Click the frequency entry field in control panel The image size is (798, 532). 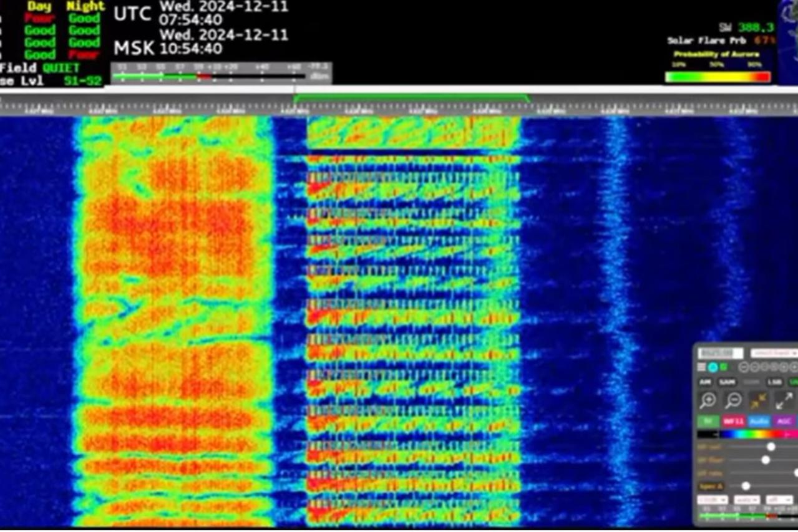coord(721,353)
